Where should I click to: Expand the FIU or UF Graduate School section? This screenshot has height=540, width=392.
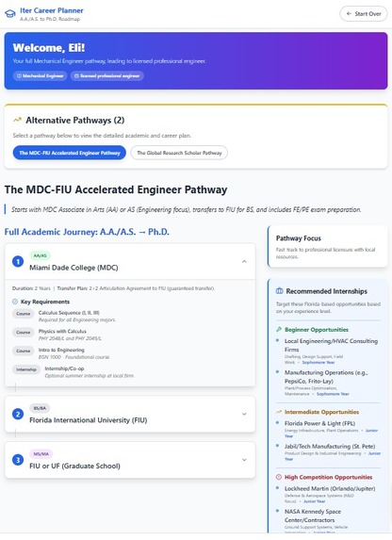(x=244, y=460)
